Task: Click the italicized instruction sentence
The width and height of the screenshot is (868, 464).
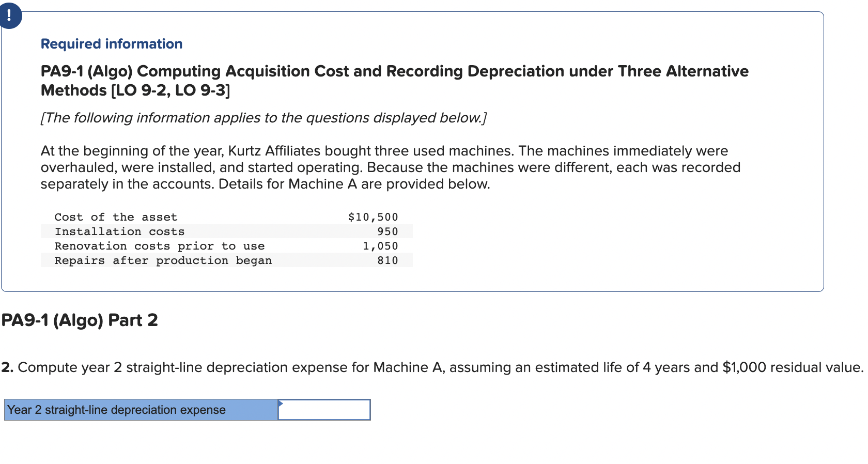Action: [263, 118]
